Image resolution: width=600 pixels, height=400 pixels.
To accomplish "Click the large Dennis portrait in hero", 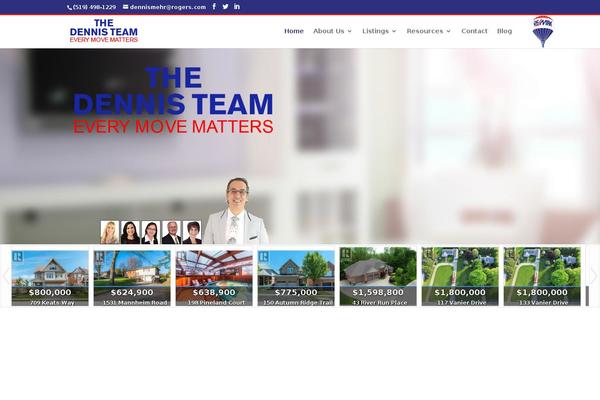I will click(x=236, y=211).
